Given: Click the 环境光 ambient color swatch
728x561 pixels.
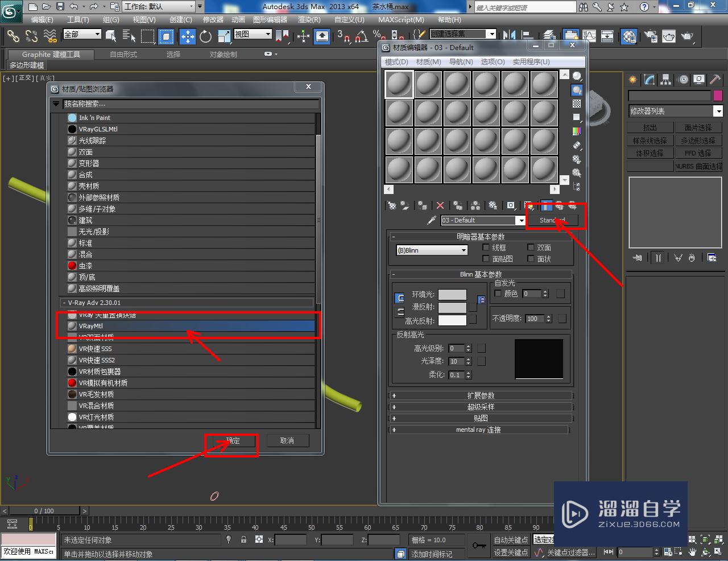Looking at the screenshot, I should tap(452, 294).
